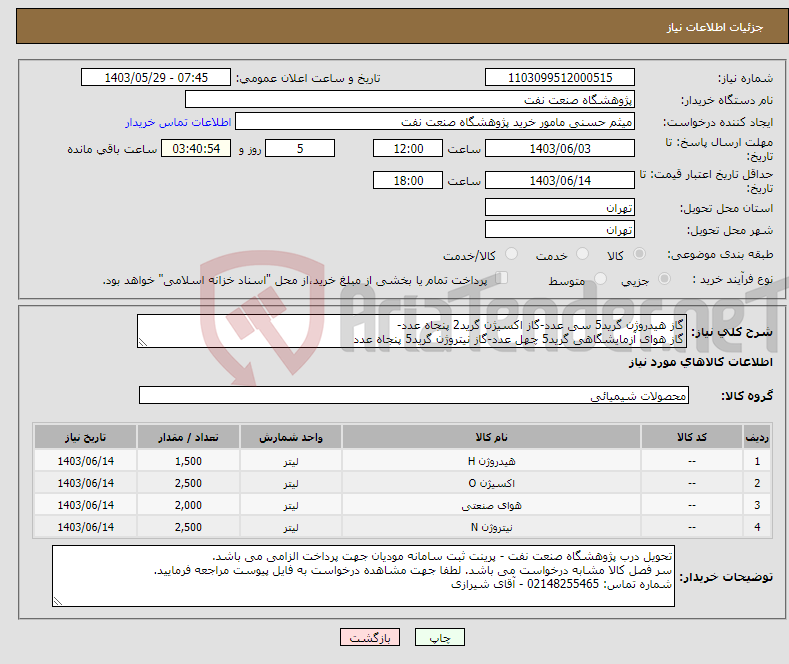Click the buyer notes textarea
This screenshot has height=664, width=789.
click(363, 576)
